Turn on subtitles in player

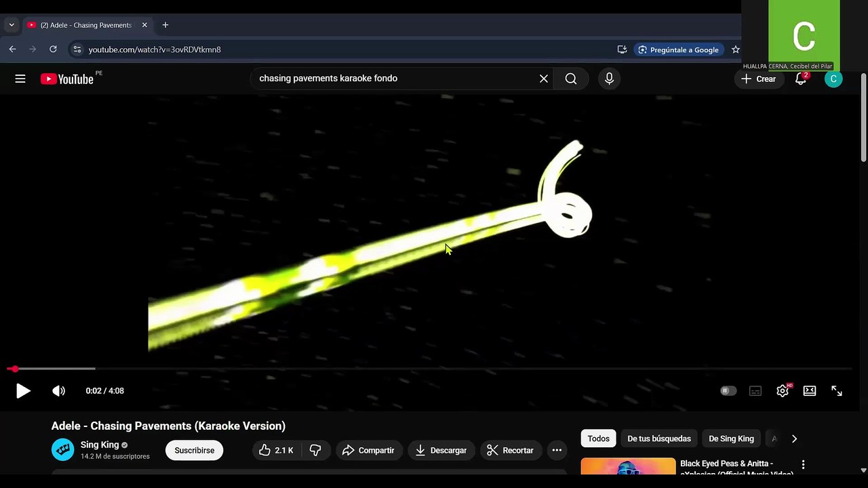pos(755,391)
